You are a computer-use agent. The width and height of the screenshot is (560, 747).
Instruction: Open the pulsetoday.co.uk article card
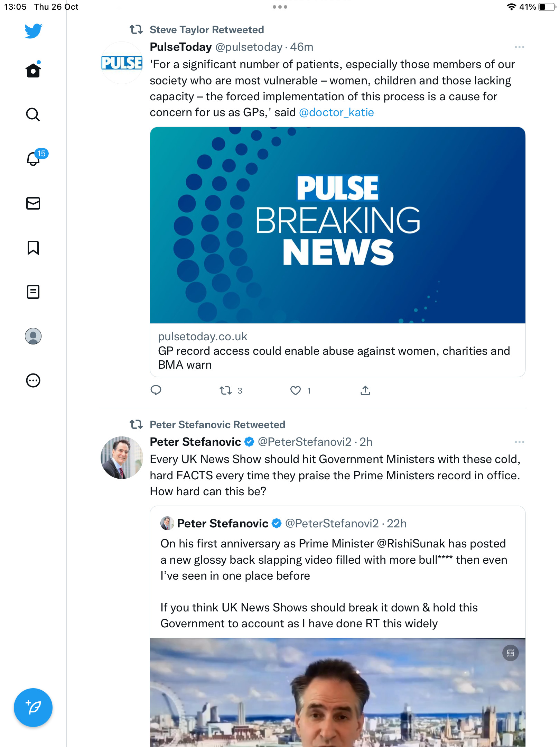[338, 350]
